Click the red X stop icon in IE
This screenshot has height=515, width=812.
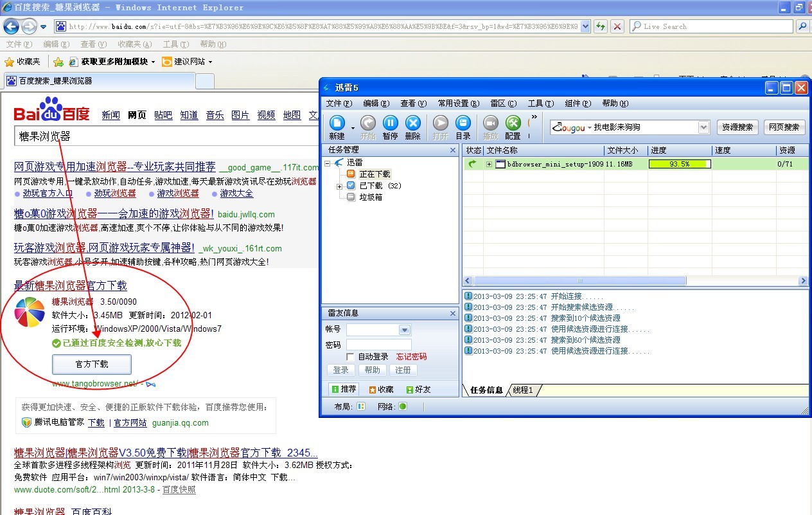(617, 26)
